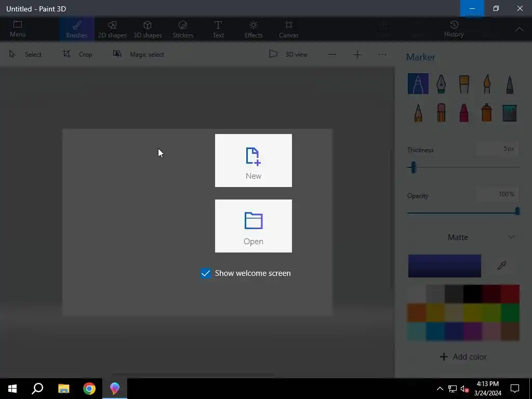Screen dimensions: 532x399
Task: Select the Oil brush
Action: pos(464,84)
